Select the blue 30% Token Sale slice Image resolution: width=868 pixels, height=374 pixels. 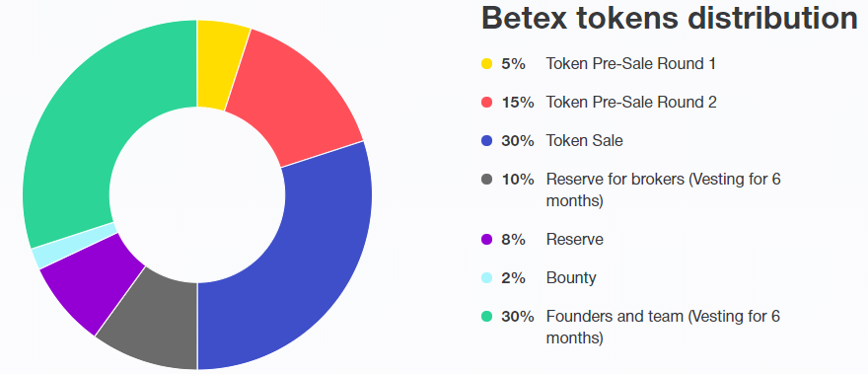pyautogui.click(x=310, y=261)
